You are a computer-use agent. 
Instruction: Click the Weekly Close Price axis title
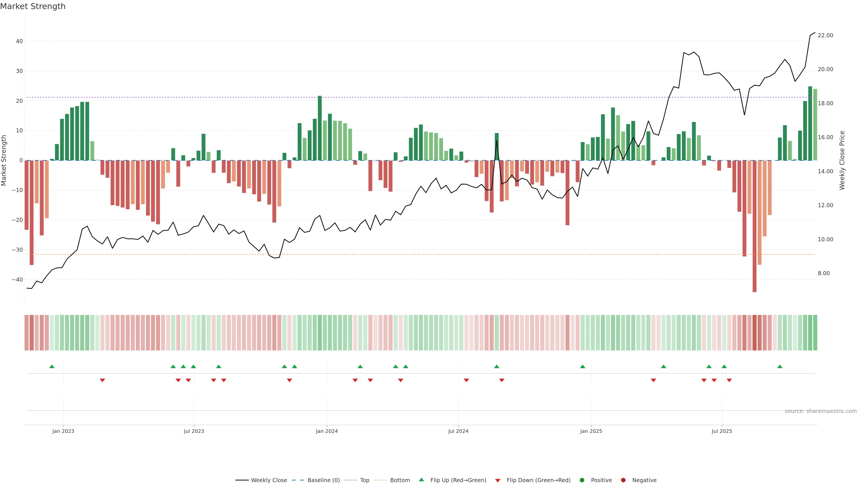pos(842,160)
